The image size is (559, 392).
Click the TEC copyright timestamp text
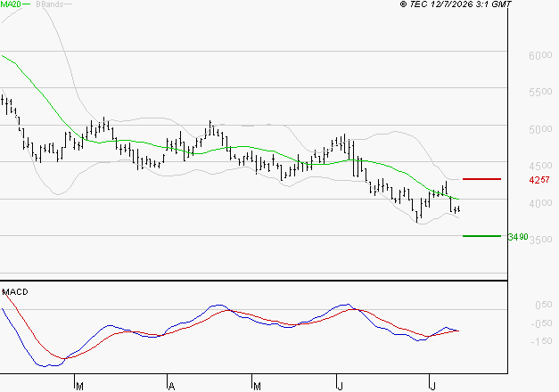[x=456, y=4]
